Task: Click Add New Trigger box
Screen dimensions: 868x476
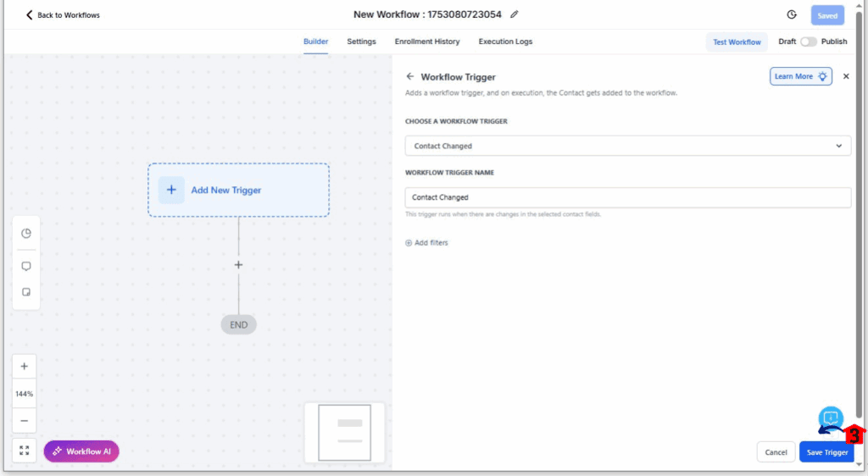Action: coord(238,190)
